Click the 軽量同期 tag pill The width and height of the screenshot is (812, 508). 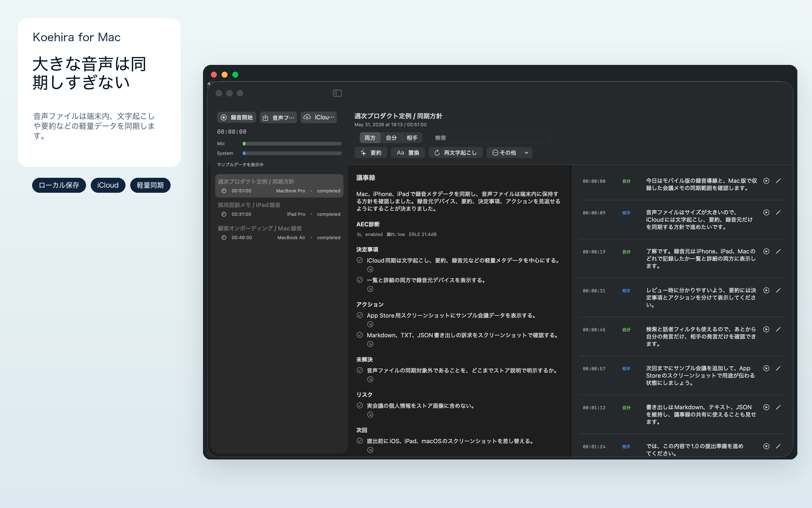150,185
